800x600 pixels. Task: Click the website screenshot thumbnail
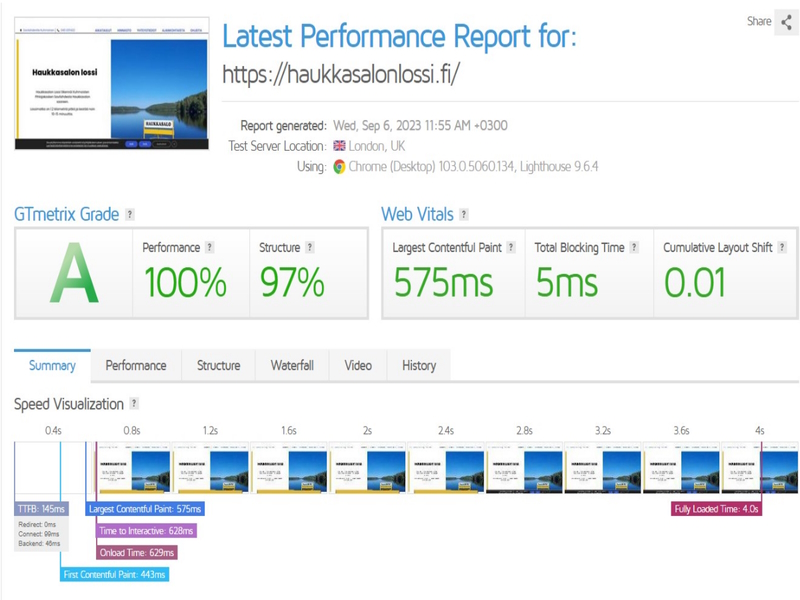pyautogui.click(x=112, y=84)
